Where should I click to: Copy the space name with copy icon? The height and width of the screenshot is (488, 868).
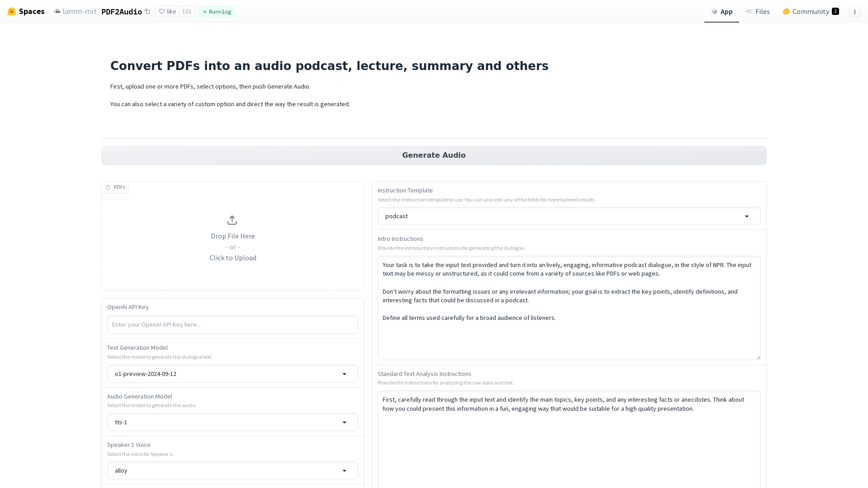click(x=147, y=11)
